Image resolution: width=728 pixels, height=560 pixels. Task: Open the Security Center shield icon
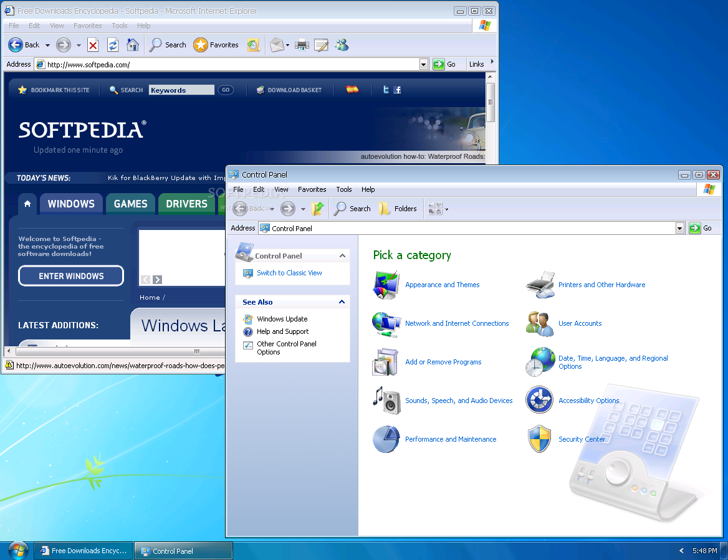click(540, 439)
